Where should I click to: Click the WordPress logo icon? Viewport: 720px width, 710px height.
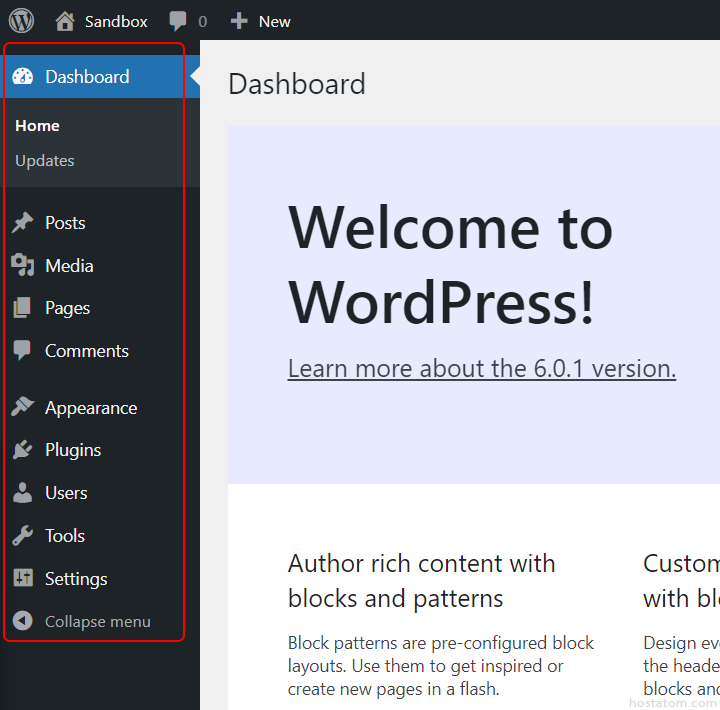22,20
